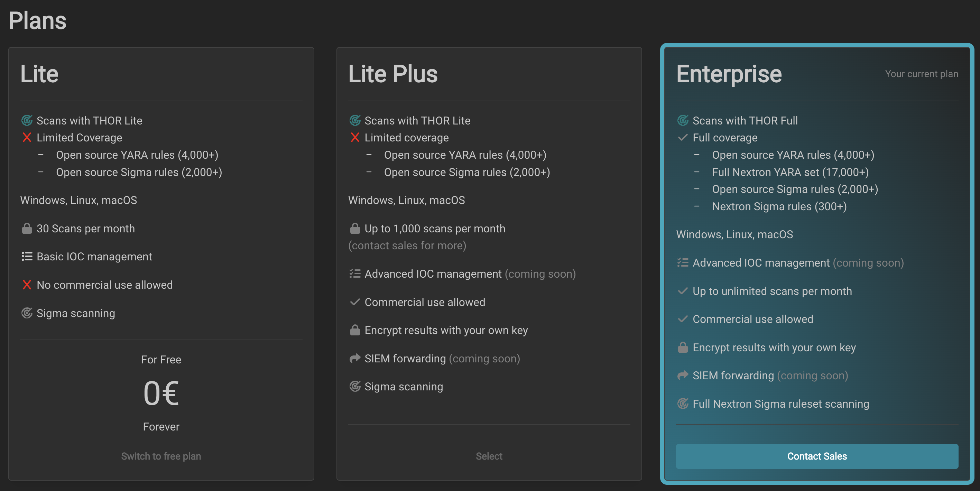Click Sigma scanning icon in Lite Plus plan

(x=354, y=387)
